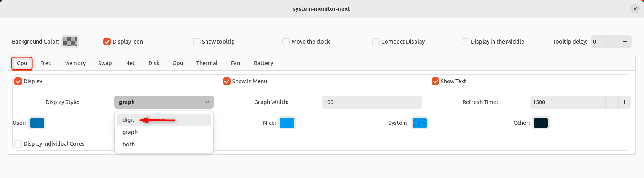Increase Refresh Time with plus button
The width and height of the screenshot is (644, 178).
pyautogui.click(x=624, y=102)
